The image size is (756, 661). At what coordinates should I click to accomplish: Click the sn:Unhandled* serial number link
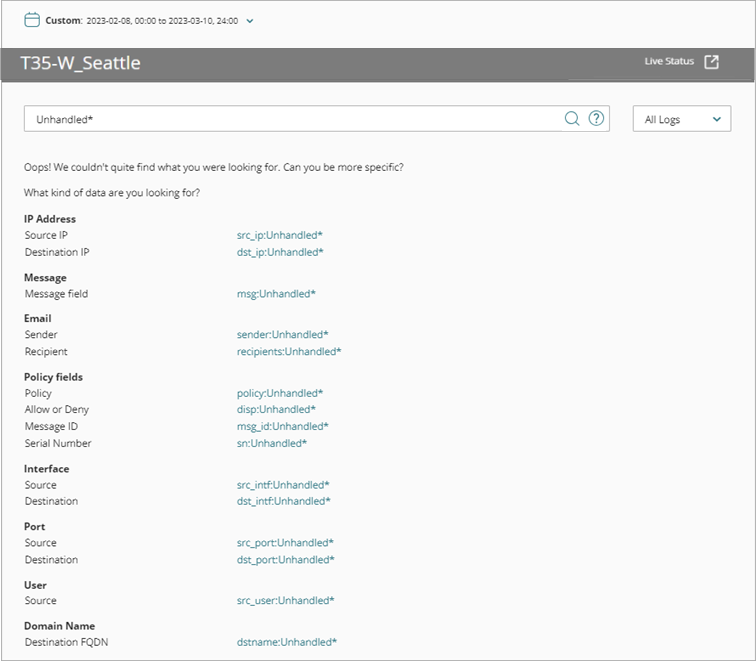coord(271,443)
